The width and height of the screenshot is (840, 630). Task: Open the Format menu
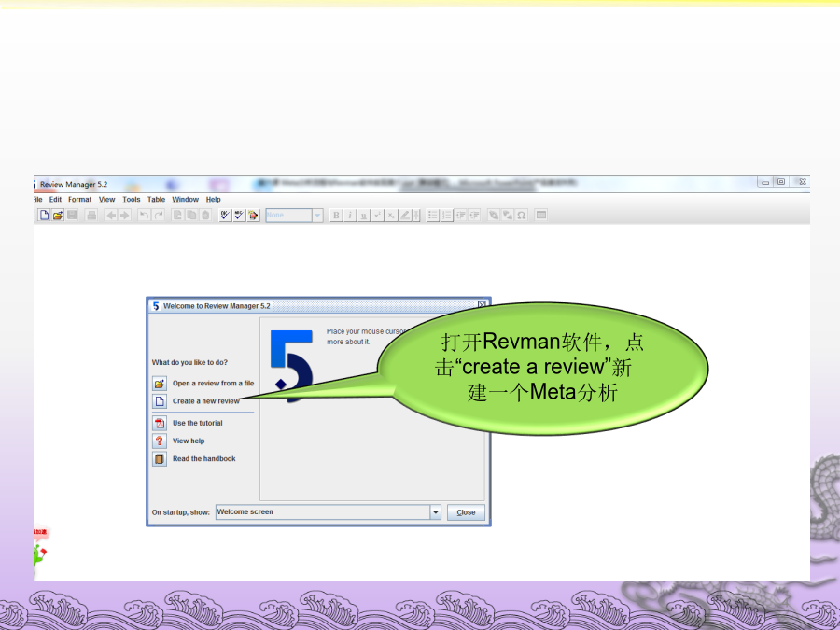point(80,200)
